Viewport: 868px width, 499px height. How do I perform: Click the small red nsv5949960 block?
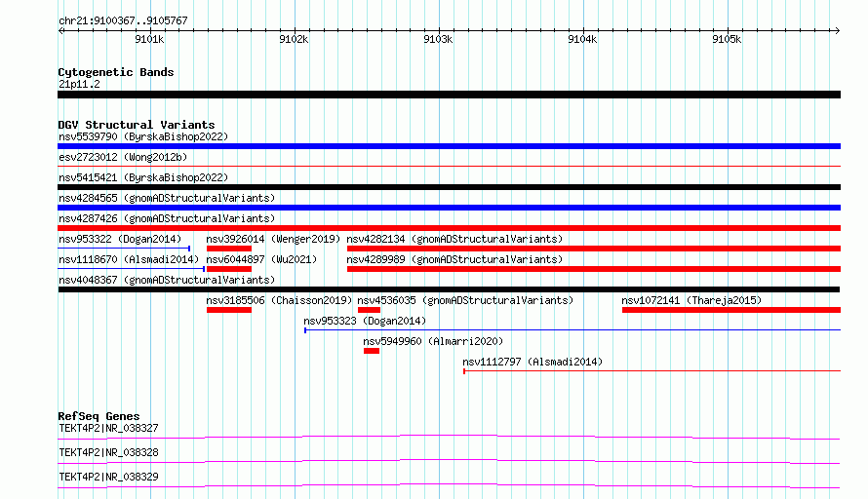[372, 351]
